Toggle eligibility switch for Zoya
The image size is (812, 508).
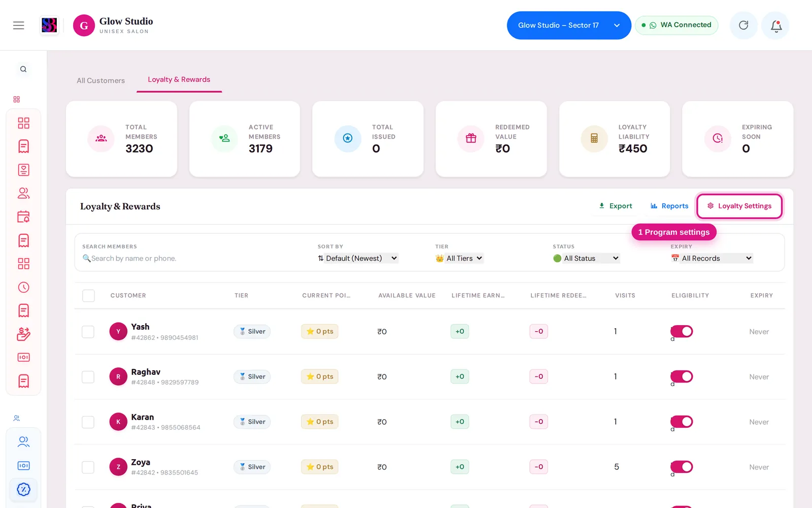coord(682,467)
